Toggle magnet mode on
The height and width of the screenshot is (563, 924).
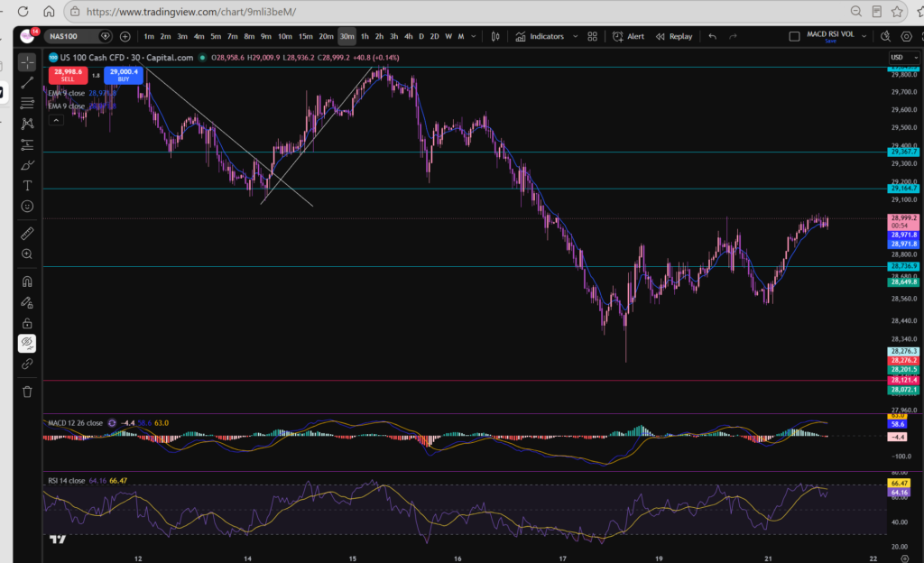coord(27,281)
